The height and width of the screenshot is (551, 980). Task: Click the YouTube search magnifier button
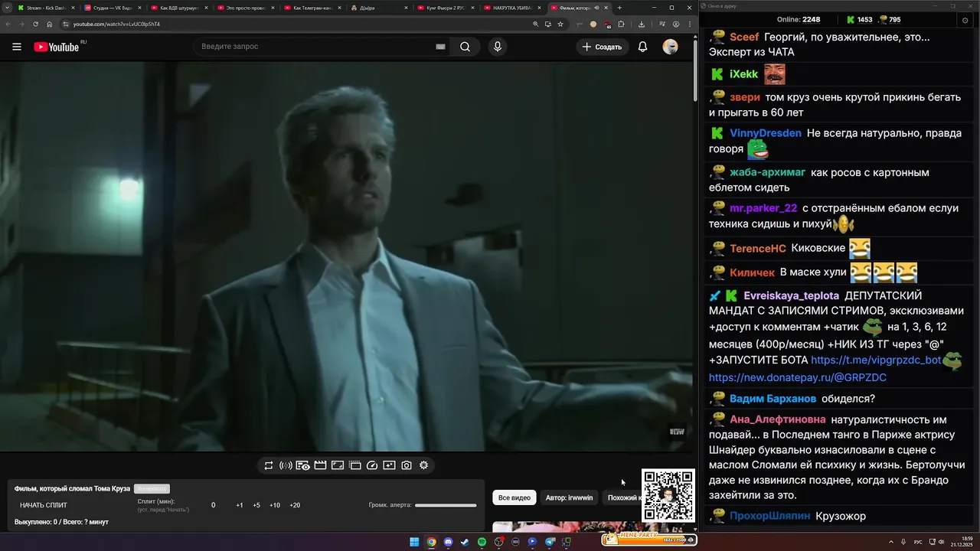coord(465,47)
